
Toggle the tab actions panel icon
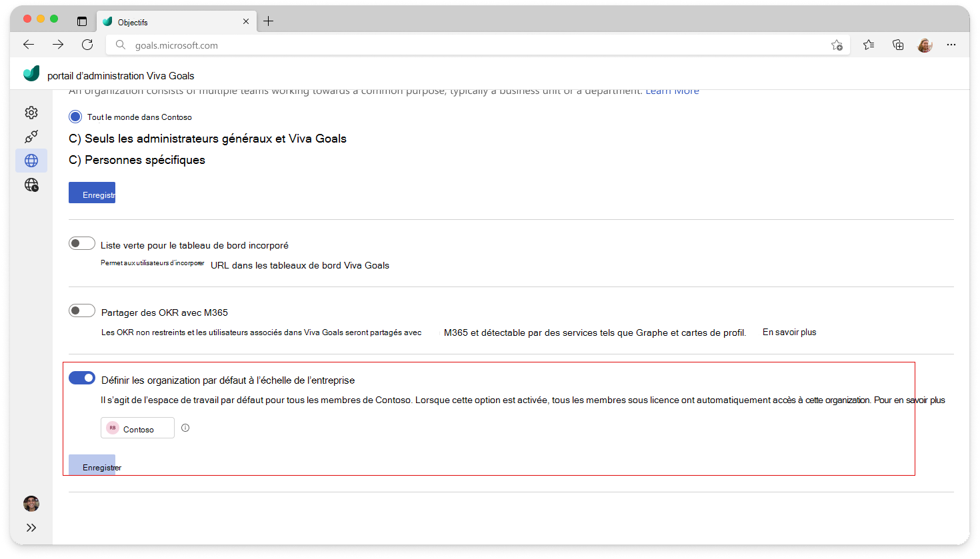82,21
